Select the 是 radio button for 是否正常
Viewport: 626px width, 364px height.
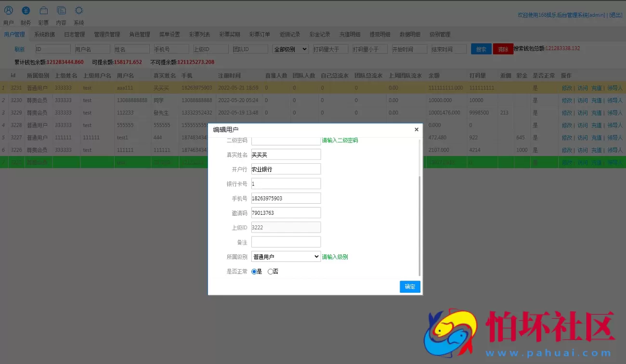pyautogui.click(x=255, y=271)
